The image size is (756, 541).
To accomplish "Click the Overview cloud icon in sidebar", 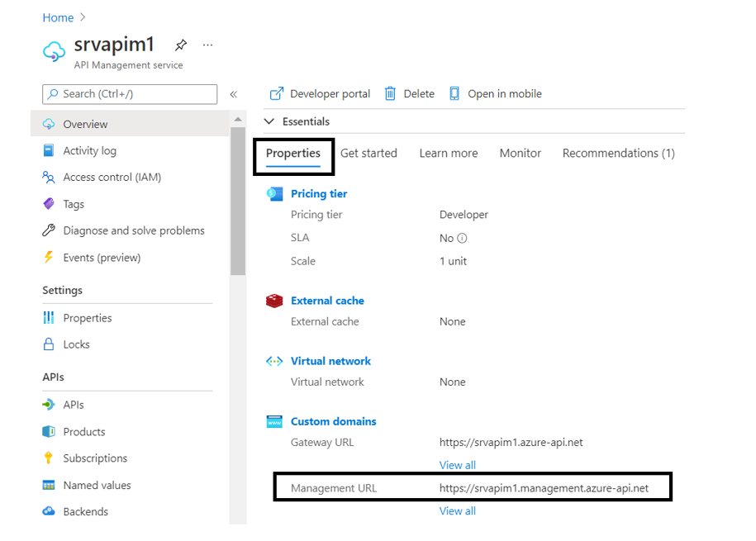I will coord(49,124).
